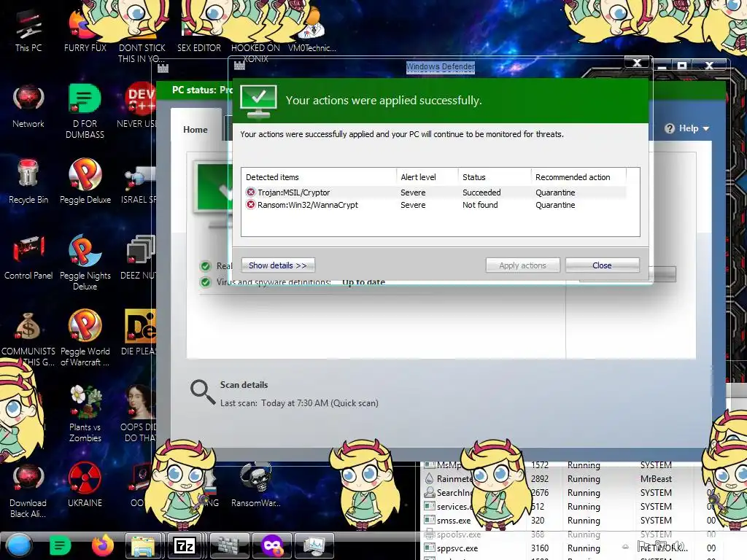Open the Task Manager taskbar button

[x=314, y=545]
